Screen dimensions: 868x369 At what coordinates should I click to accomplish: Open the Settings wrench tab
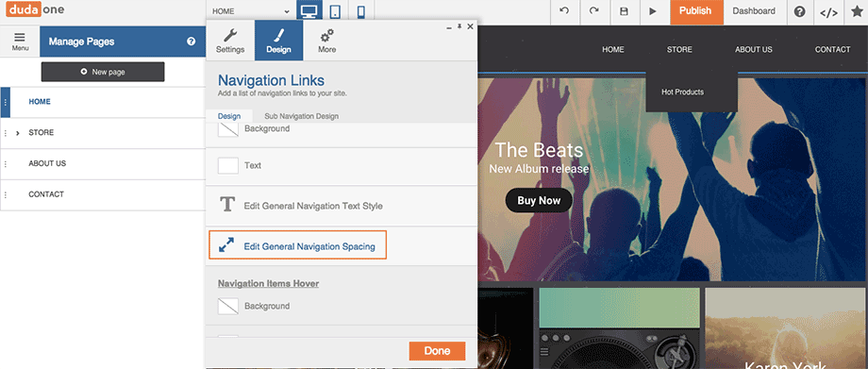[230, 41]
